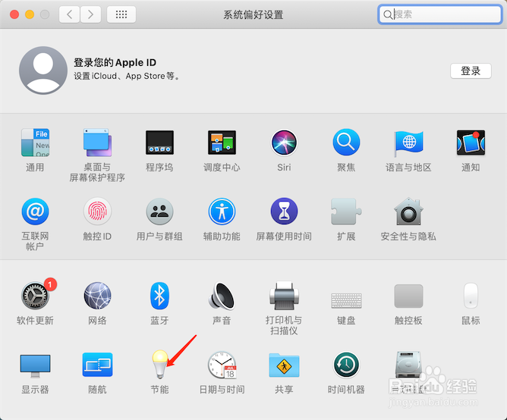Open 软件更新 with badge
The image size is (507, 420).
tap(36, 295)
